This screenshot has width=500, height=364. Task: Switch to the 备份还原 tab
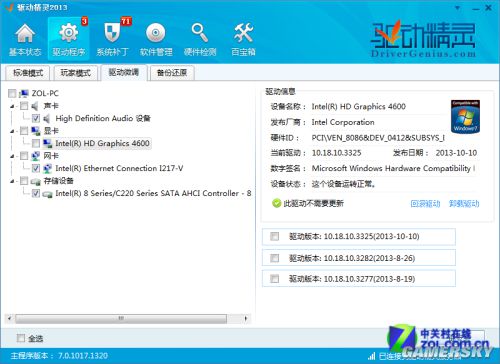pyautogui.click(x=172, y=73)
